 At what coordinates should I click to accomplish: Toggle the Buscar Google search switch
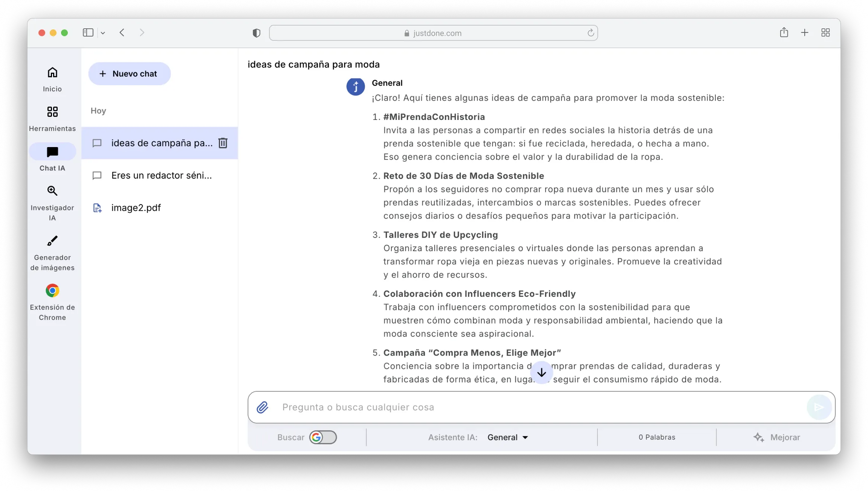click(x=322, y=437)
